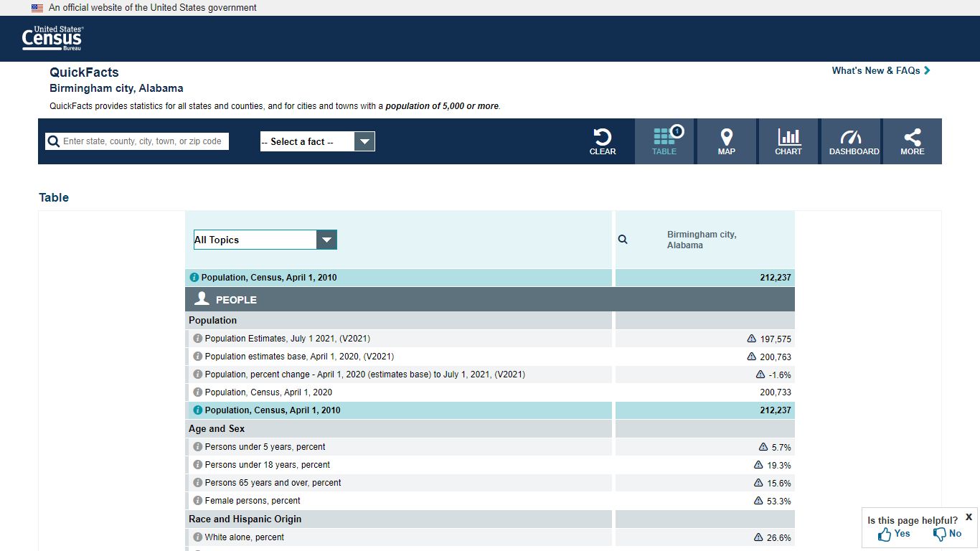Click the magnifier icon beside Birmingham city column
The width and height of the screenshot is (980, 551).
tap(623, 240)
